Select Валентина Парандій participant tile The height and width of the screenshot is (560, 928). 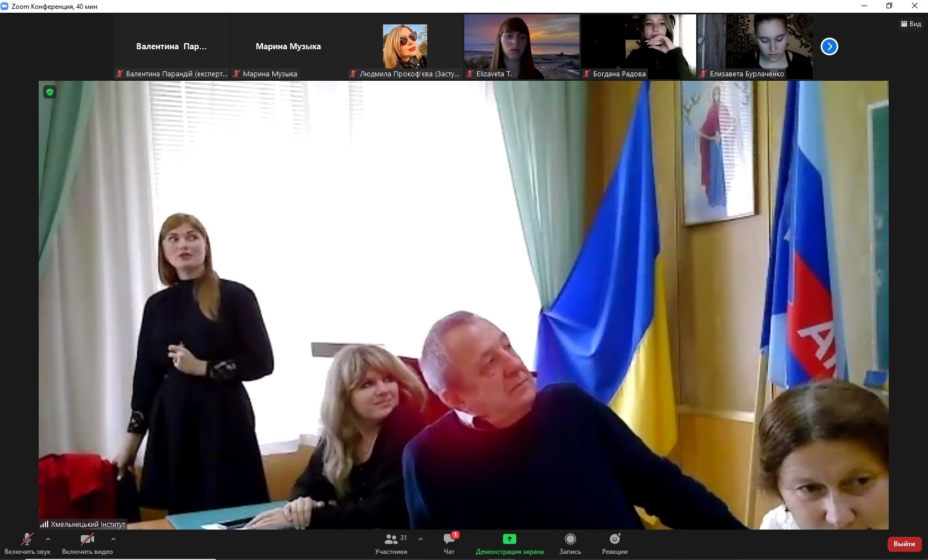point(172,46)
